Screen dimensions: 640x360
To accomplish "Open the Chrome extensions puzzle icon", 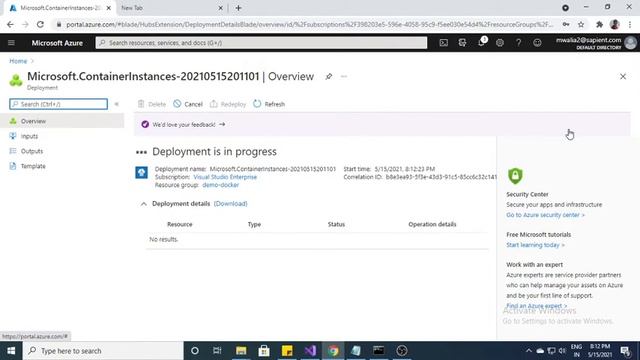I will [x=599, y=24].
